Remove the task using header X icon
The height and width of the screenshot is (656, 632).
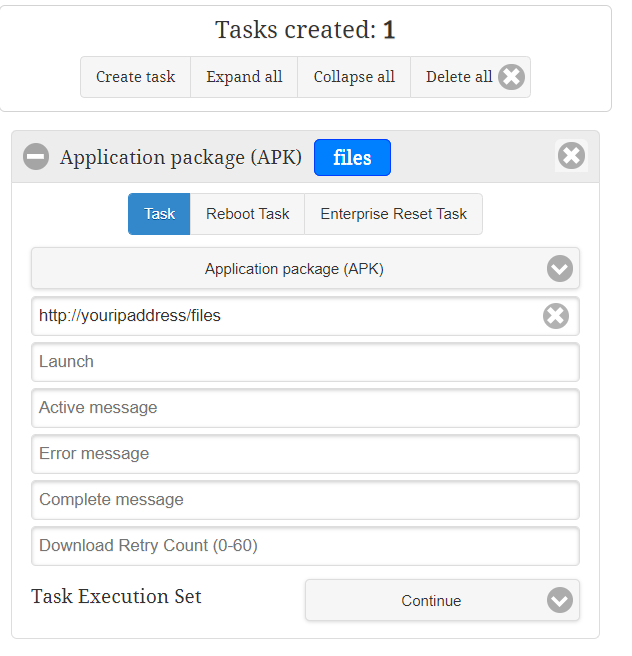tap(571, 156)
